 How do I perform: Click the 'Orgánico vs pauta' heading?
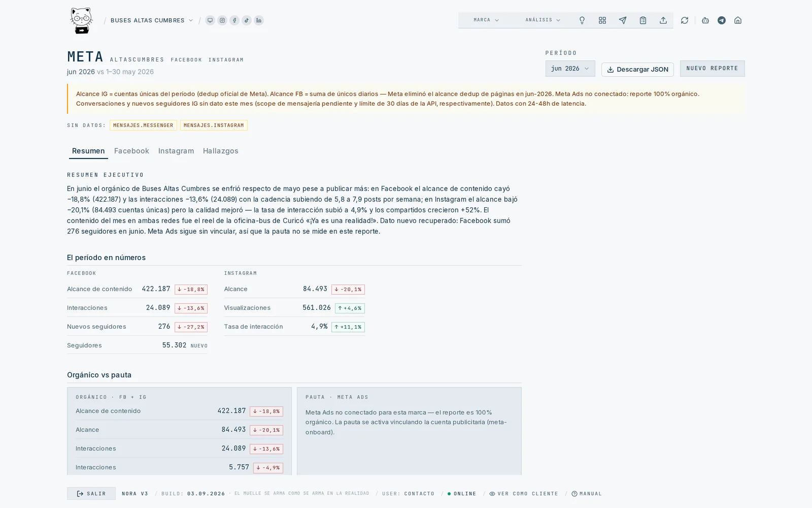point(99,375)
